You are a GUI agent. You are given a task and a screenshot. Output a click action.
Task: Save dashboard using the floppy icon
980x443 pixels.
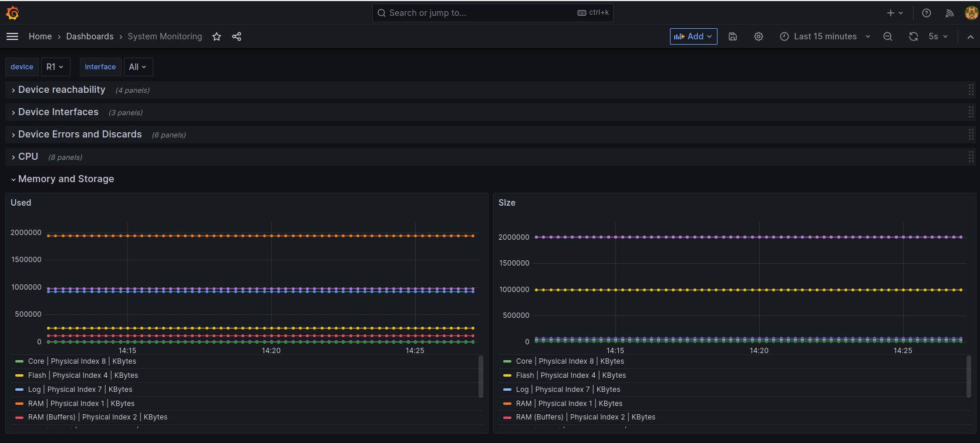tap(733, 36)
